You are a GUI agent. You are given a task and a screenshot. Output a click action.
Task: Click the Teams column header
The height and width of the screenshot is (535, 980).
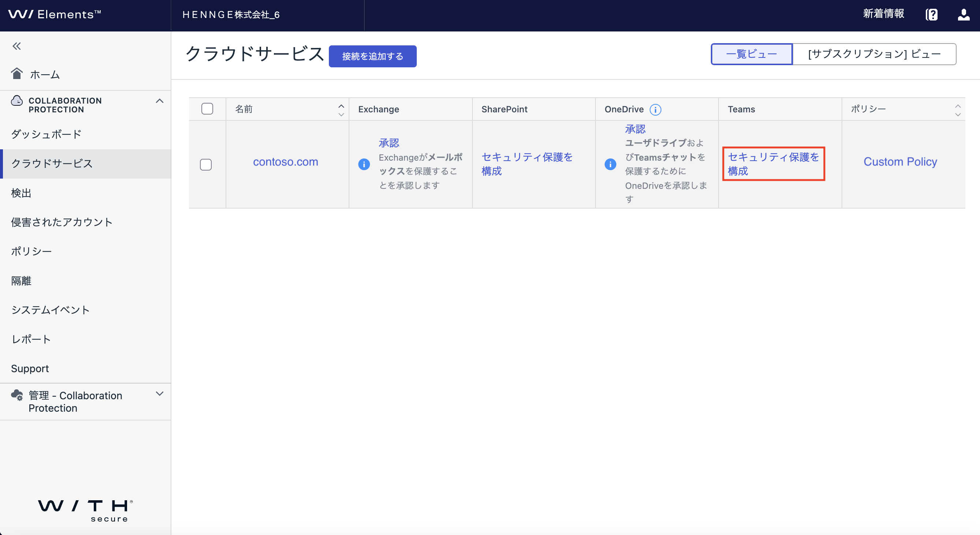742,109
